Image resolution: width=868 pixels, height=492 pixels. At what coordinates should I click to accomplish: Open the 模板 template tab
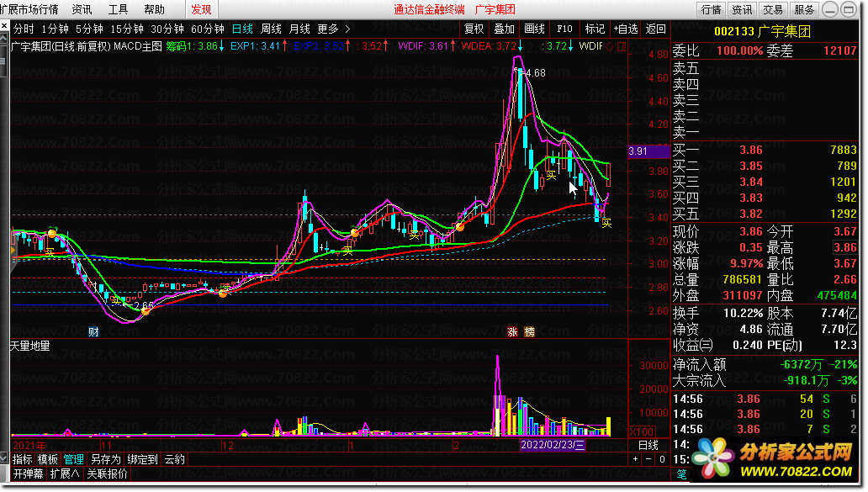(48, 459)
